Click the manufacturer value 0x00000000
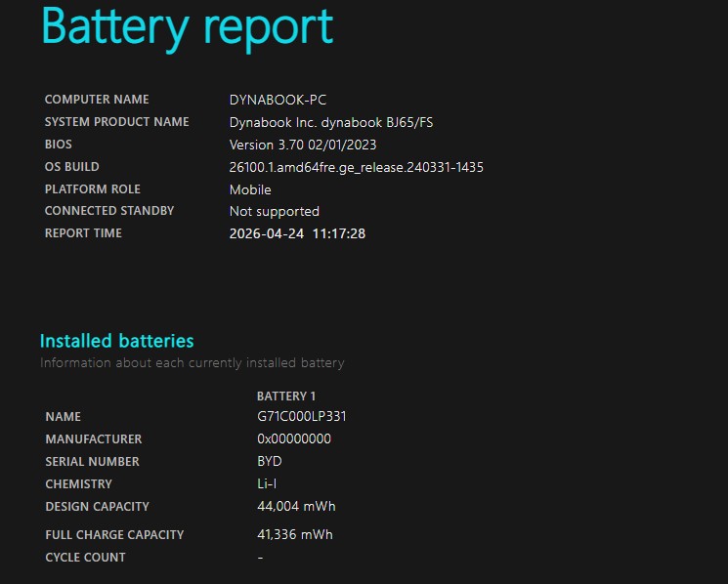Viewport: 728px width, 584px height. (x=293, y=439)
